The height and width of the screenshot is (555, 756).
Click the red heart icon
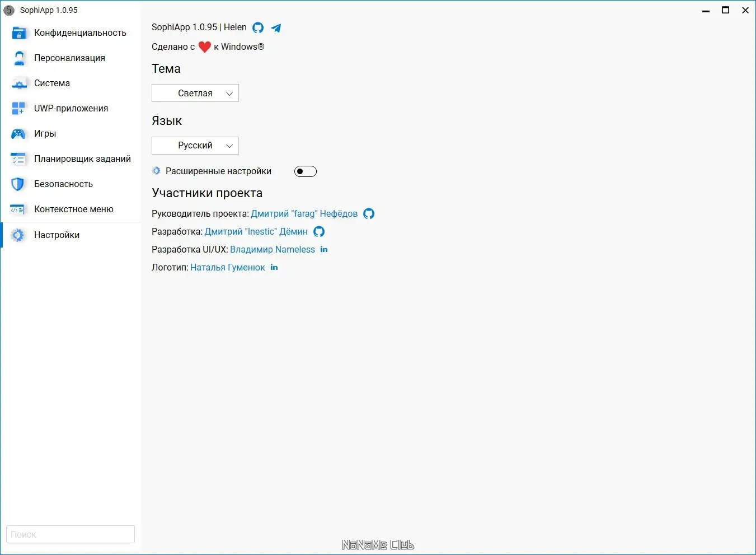tap(205, 47)
